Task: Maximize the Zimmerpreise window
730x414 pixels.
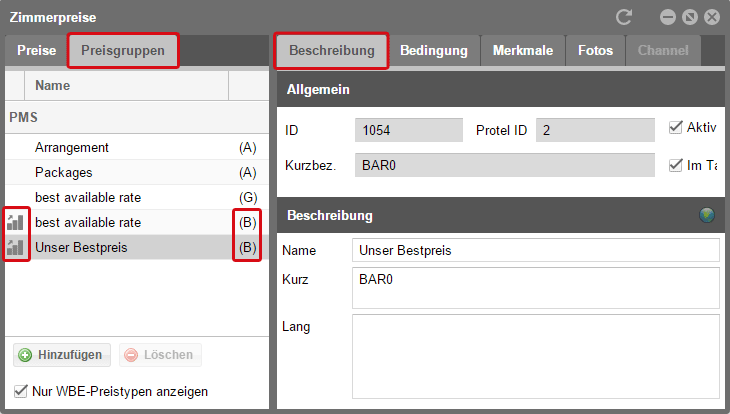Action: point(690,17)
